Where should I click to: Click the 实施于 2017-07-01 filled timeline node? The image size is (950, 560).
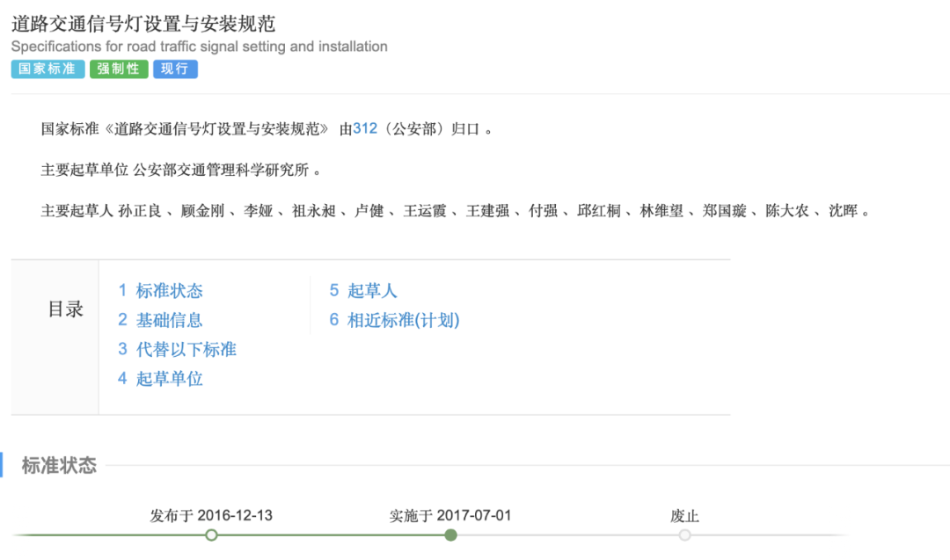(450, 535)
